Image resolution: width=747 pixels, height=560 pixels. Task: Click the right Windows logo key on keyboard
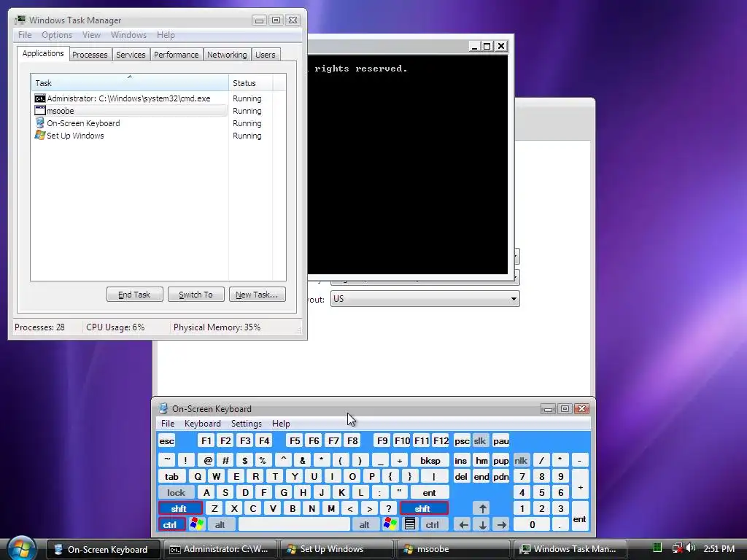tap(390, 524)
